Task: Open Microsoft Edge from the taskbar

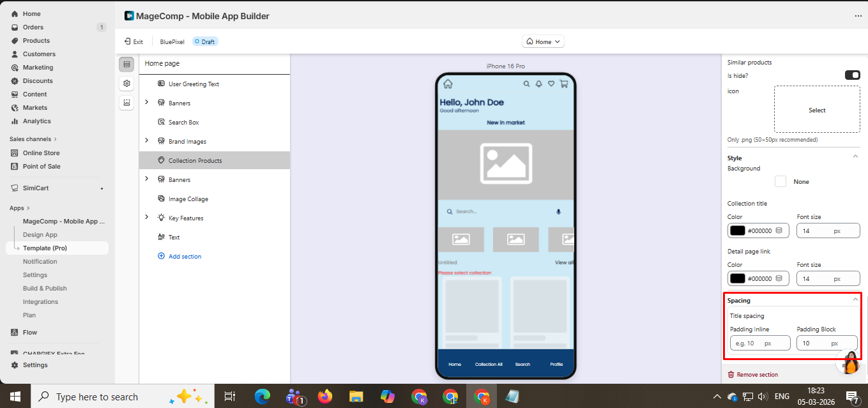Action: [263, 397]
